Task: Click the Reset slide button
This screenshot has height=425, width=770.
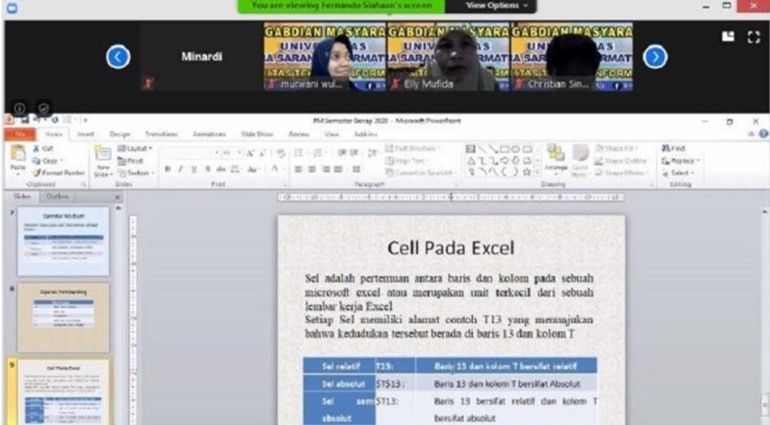Action: [131, 161]
